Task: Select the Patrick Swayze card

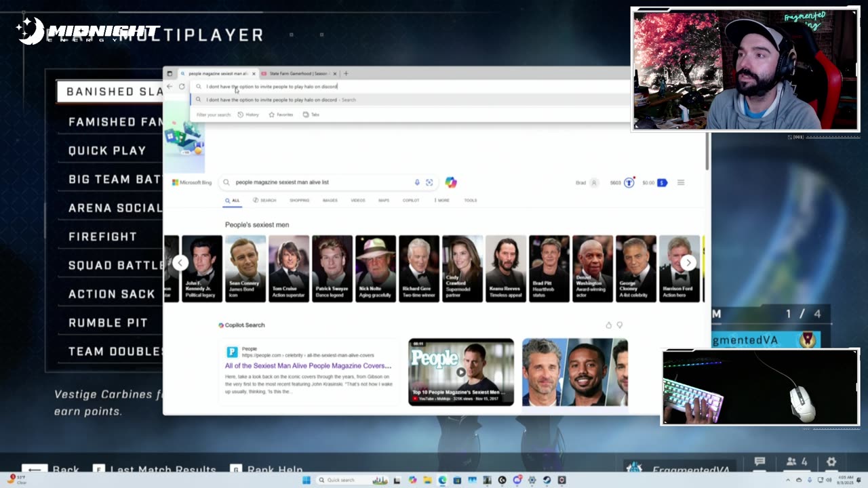Action: click(x=332, y=268)
